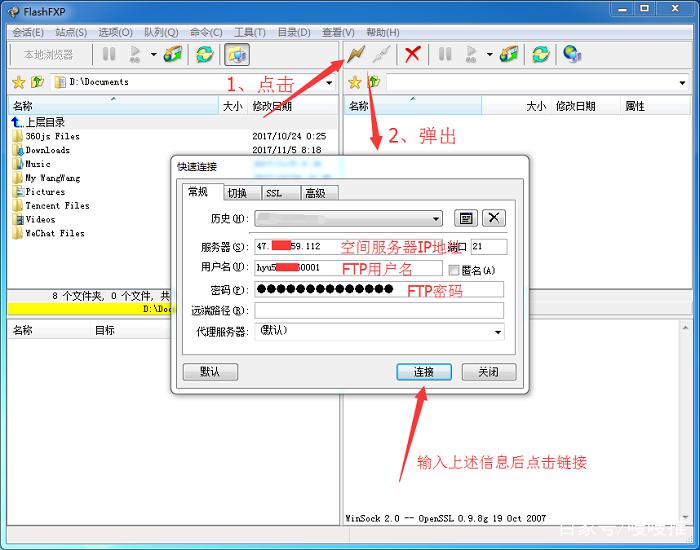The width and height of the screenshot is (700, 550).
Task: Expand the 历史 history dropdown
Action: coord(435,219)
